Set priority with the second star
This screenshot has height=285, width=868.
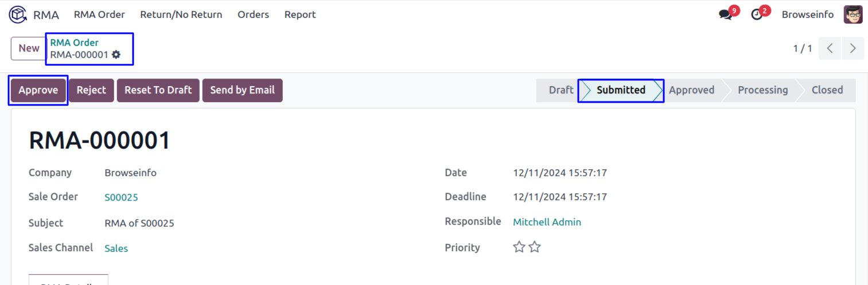coord(535,247)
